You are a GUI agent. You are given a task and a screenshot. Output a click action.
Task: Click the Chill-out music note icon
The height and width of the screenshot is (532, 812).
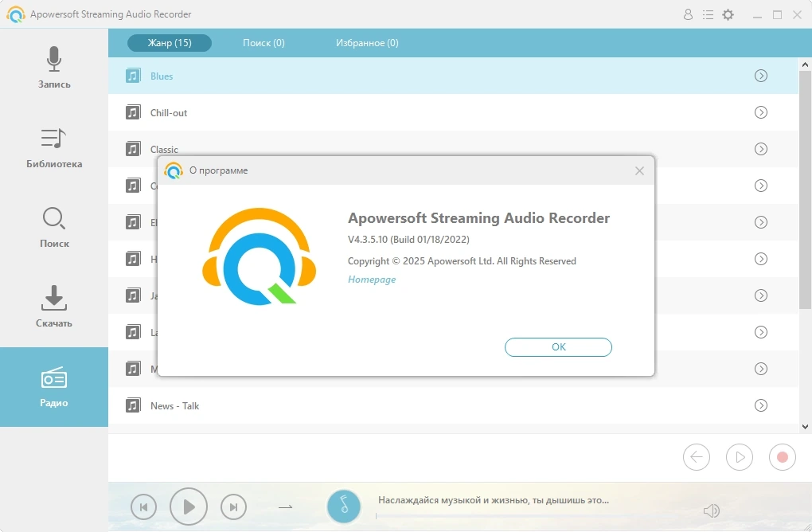pyautogui.click(x=133, y=112)
